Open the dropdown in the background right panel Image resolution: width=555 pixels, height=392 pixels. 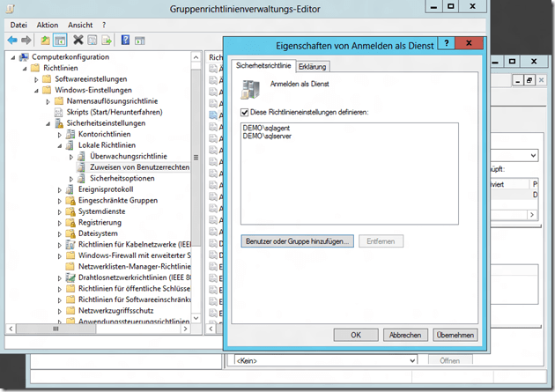pyautogui.click(x=533, y=155)
